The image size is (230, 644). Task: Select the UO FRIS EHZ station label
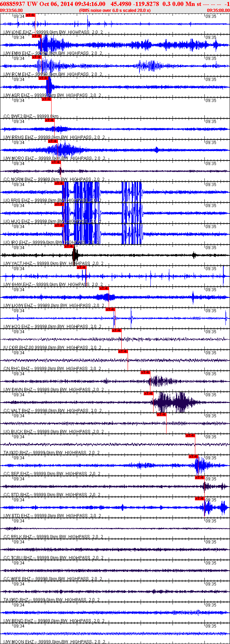tap(18, 200)
